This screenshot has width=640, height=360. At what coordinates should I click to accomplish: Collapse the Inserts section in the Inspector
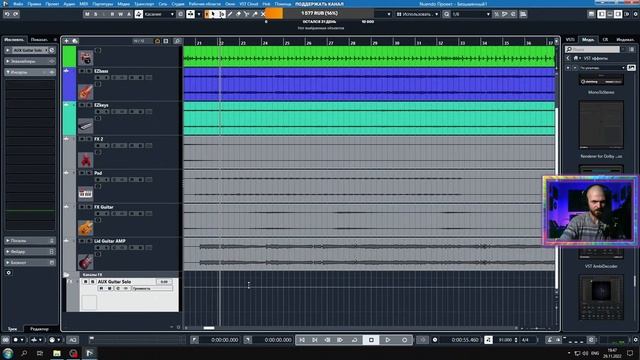29,72
